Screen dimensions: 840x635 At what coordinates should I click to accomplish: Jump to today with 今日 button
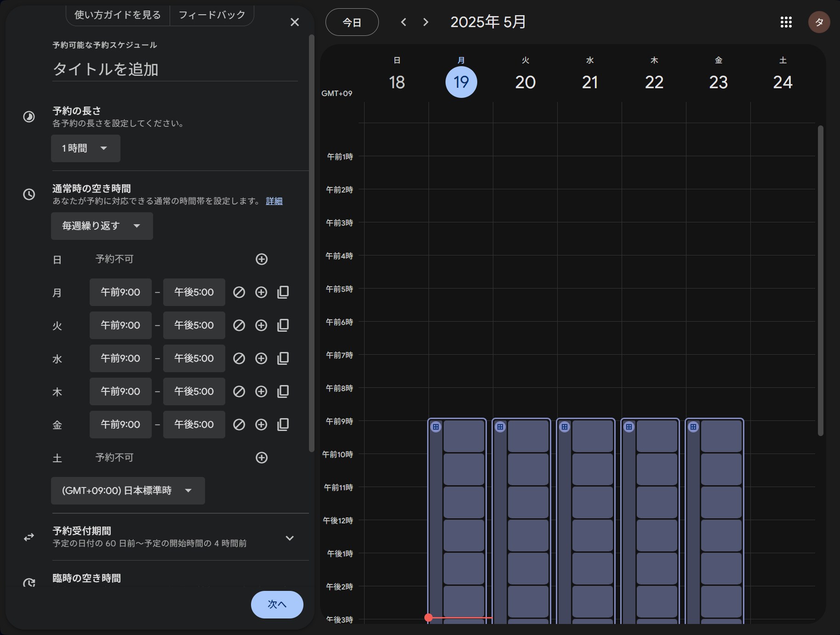click(x=352, y=22)
